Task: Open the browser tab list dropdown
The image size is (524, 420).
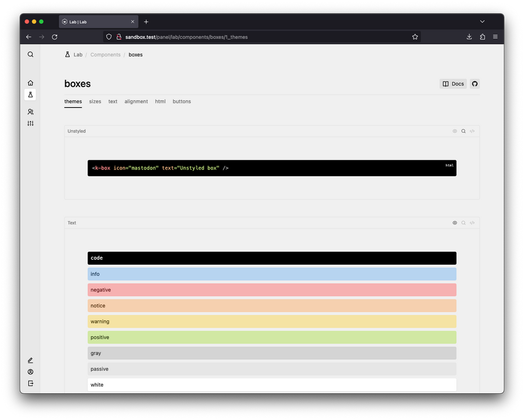Action: coord(482,22)
